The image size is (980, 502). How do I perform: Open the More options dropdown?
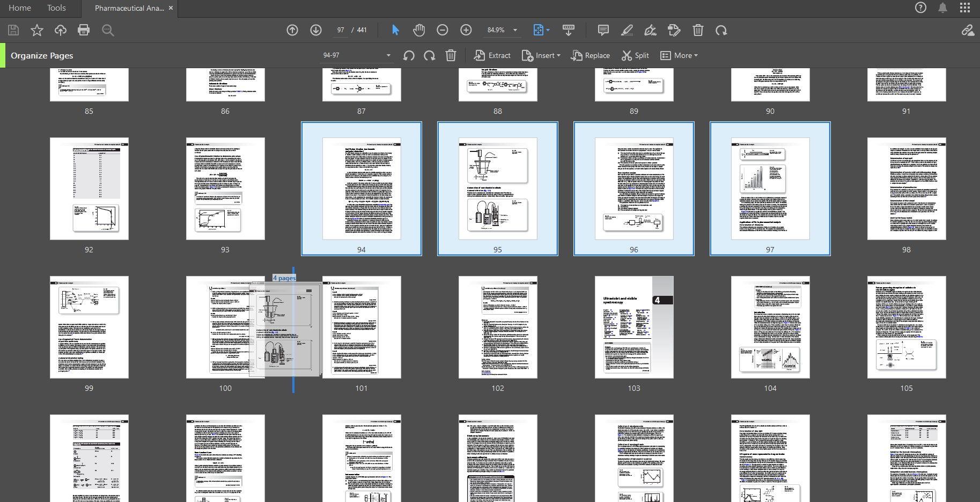click(x=679, y=55)
